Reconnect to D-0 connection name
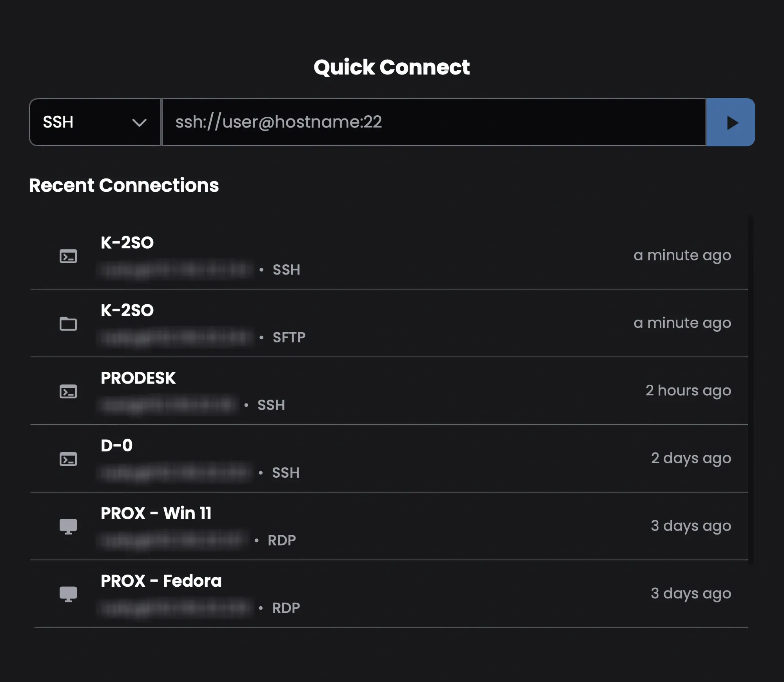784x682 pixels. click(x=116, y=446)
